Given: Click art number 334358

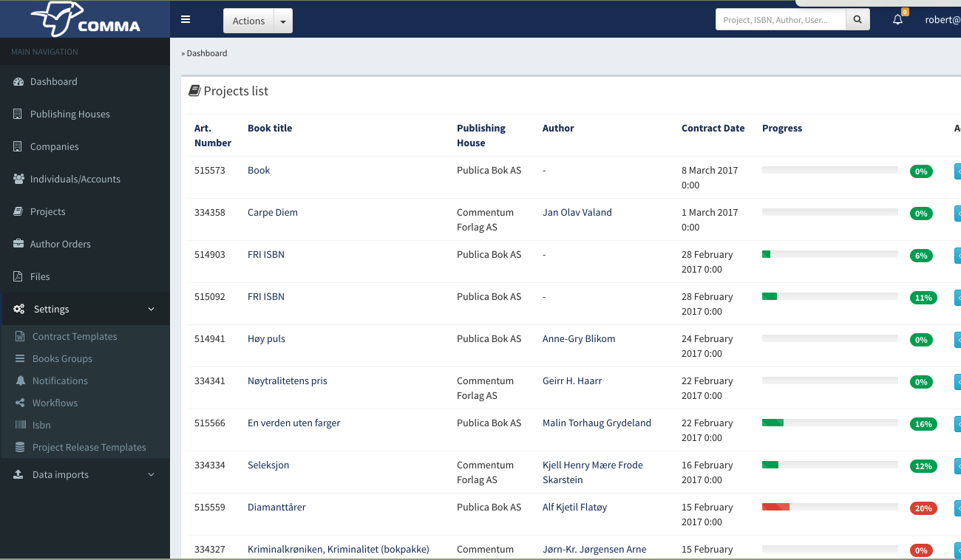Looking at the screenshot, I should point(210,213).
